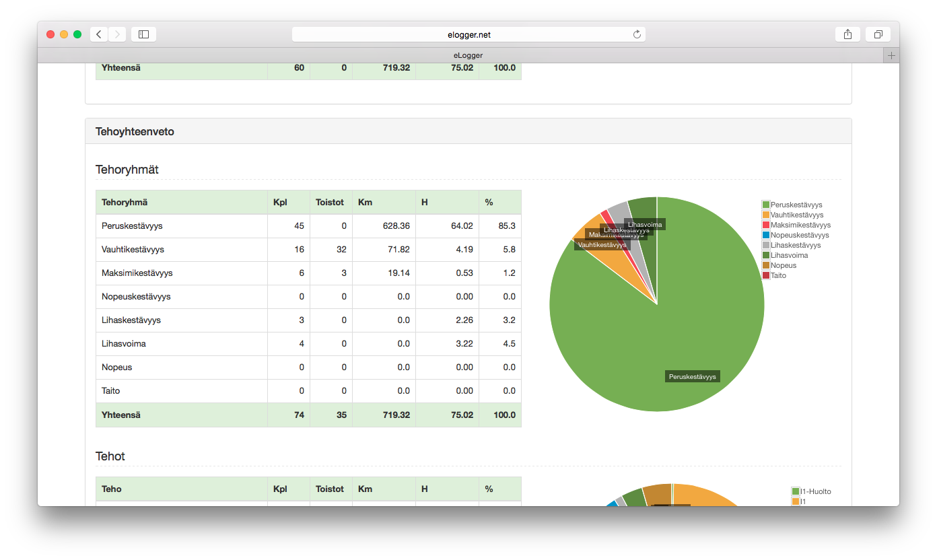
Task: Show all tabs overview icon
Action: click(878, 34)
